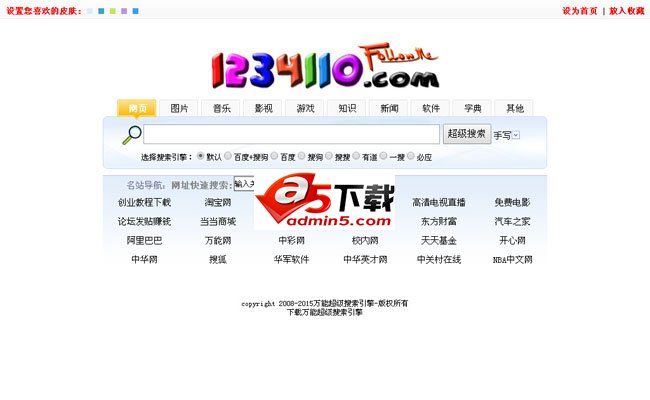Choose the 搜狗 search engine radio
Image resolution: width=650 pixels, height=400 pixels.
tap(302, 156)
